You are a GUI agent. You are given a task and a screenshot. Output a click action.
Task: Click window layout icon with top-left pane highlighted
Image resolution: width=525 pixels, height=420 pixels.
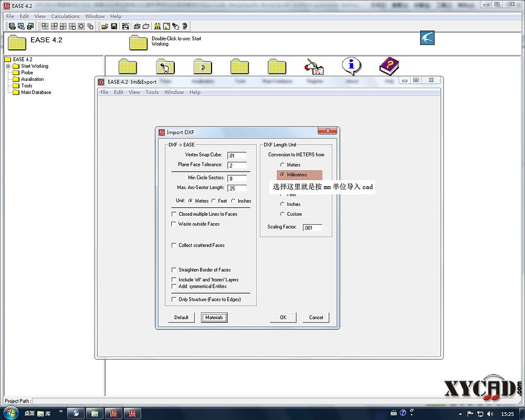45,26
